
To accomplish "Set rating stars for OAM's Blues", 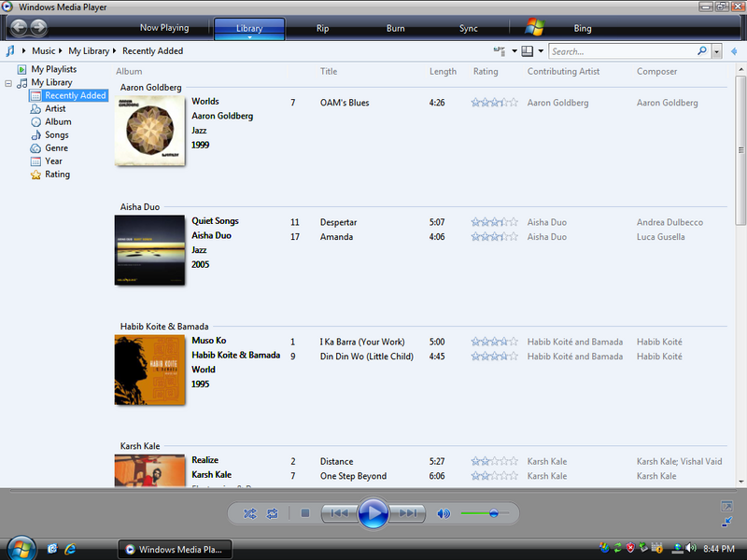I will (495, 103).
